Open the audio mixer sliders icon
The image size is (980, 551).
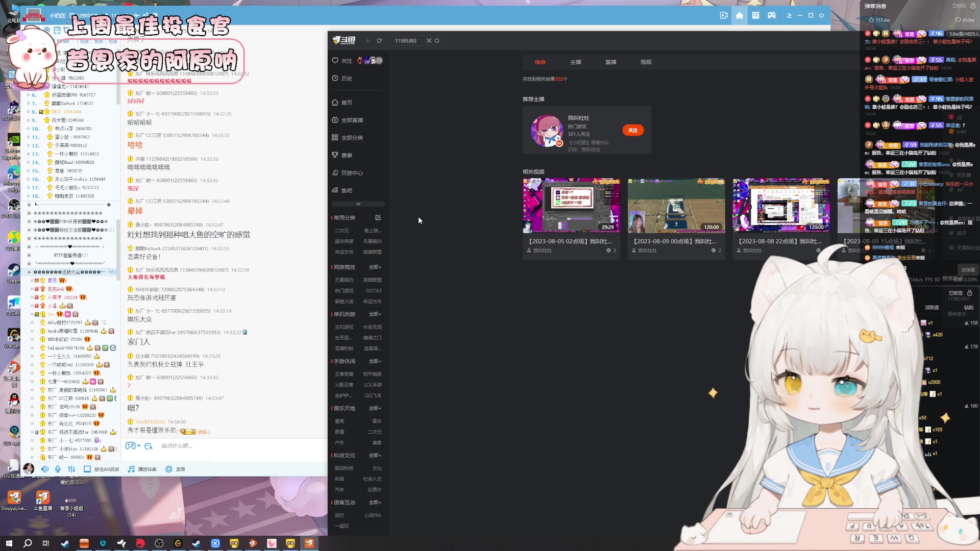pyautogui.click(x=71, y=469)
